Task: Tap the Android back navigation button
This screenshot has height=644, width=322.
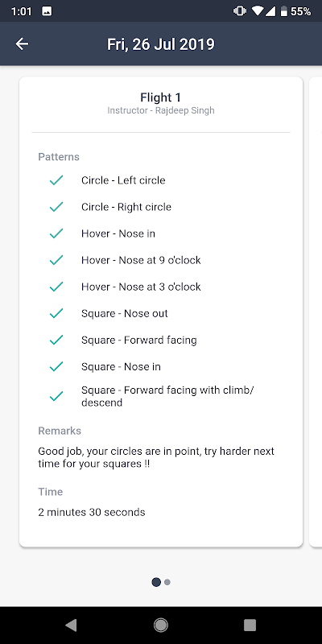Action: point(71,625)
